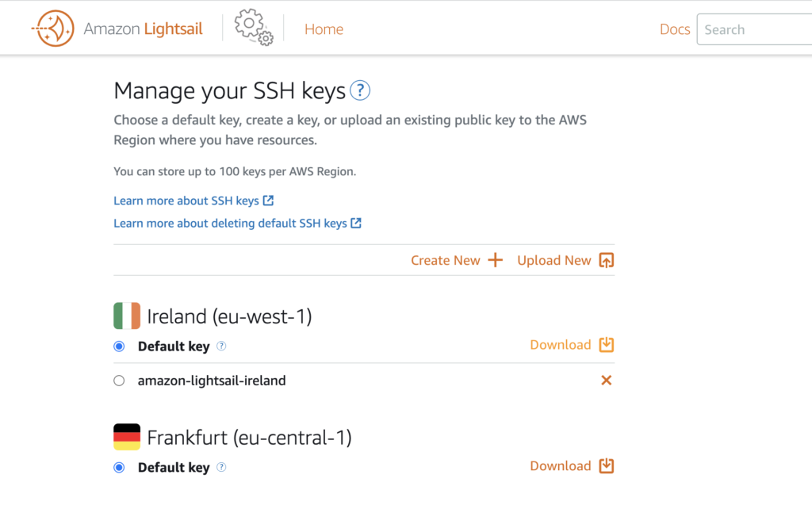Click the Create New text button
812x513 pixels.
click(x=446, y=260)
